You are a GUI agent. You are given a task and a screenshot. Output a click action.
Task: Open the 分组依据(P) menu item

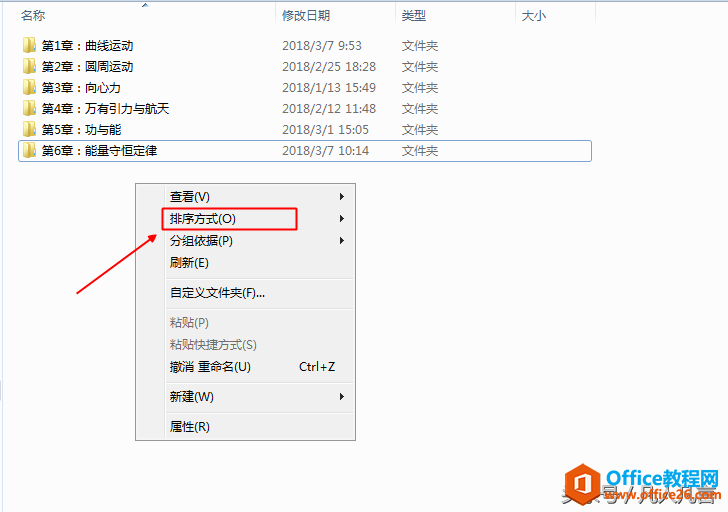pyautogui.click(x=260, y=240)
